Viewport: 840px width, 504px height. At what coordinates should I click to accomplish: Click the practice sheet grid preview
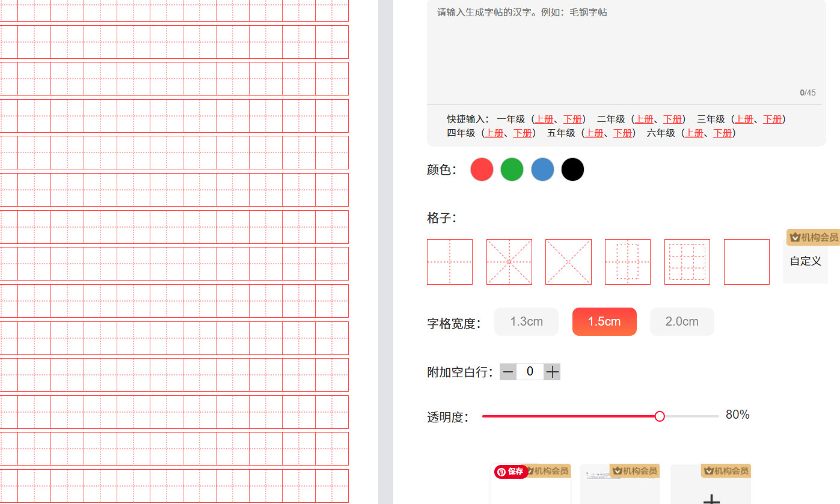[x=174, y=252]
